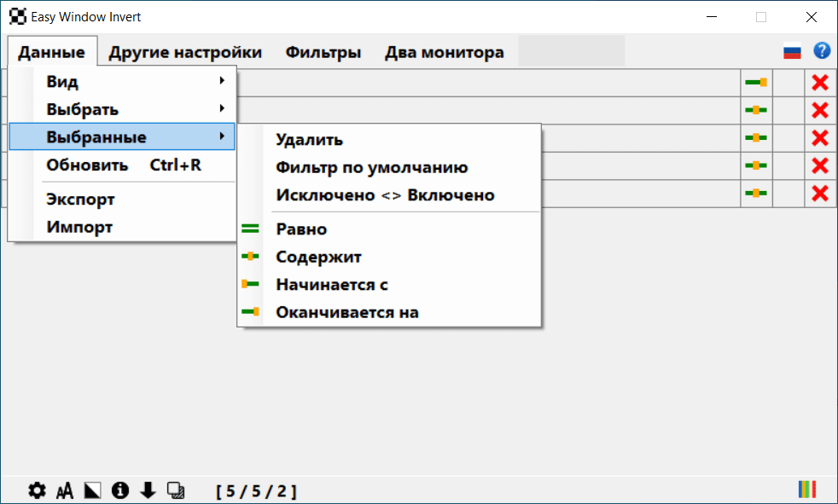Toggle the empty cell in the third row
The height and width of the screenshot is (504, 838).
pos(788,138)
